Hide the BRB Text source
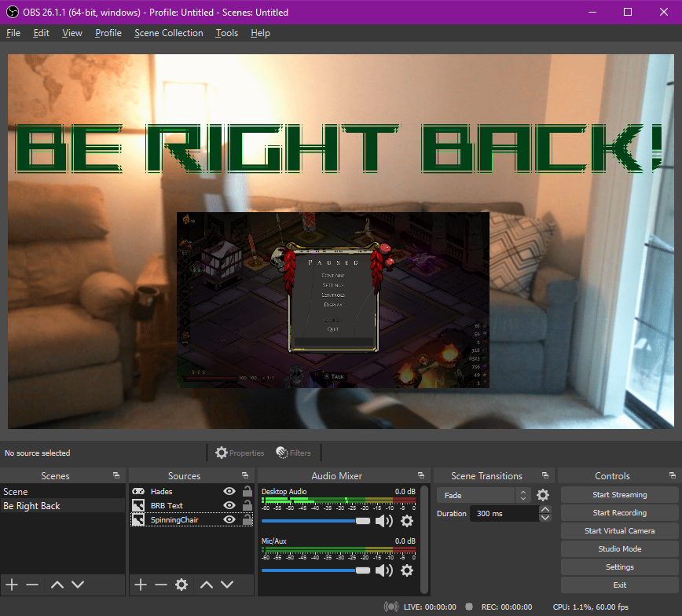This screenshot has width=682, height=616. (229, 504)
